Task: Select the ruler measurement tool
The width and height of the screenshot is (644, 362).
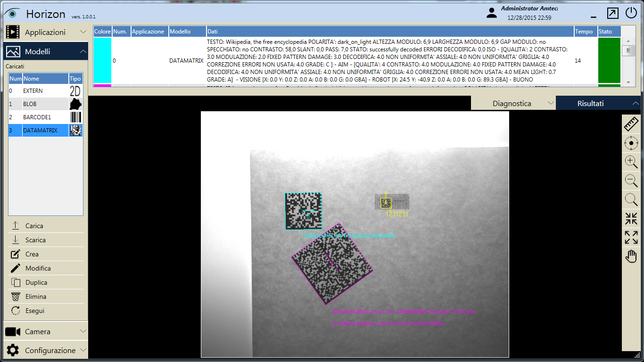Action: [x=631, y=124]
